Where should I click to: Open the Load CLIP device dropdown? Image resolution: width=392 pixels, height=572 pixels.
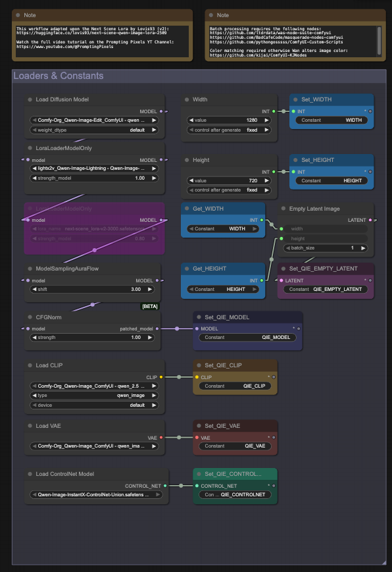(x=94, y=405)
